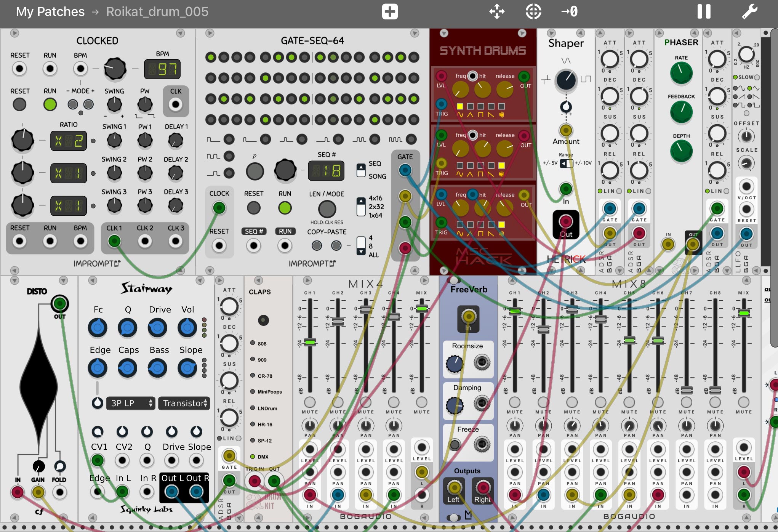Mute CH1 on the MIX4 mixer
The height and width of the screenshot is (532, 778).
click(x=310, y=402)
